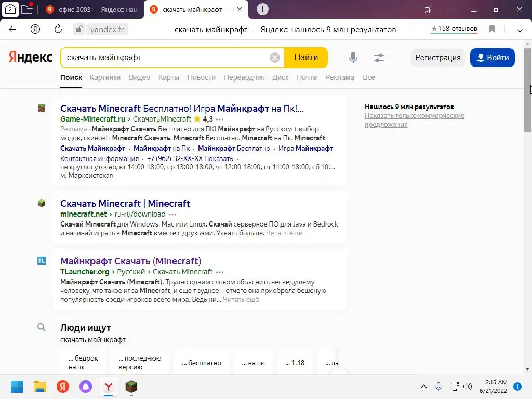Open the Minecraft block taskbar icon
The height and width of the screenshot is (399, 532).
click(x=131, y=387)
